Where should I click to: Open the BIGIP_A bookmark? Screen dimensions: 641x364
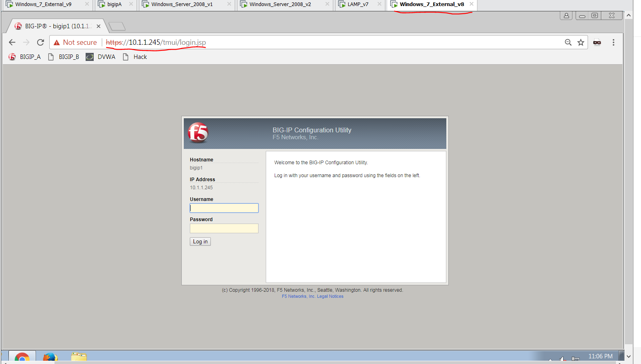click(x=25, y=57)
